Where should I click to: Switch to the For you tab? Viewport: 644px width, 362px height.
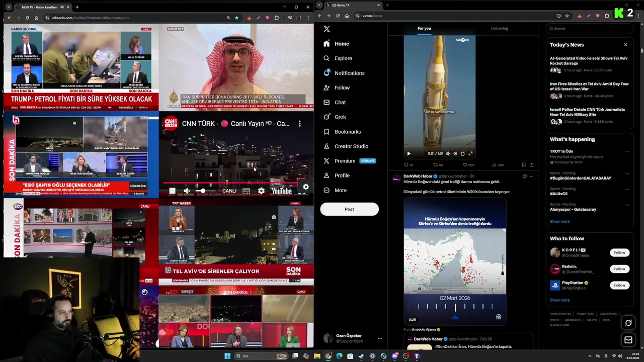424,29
